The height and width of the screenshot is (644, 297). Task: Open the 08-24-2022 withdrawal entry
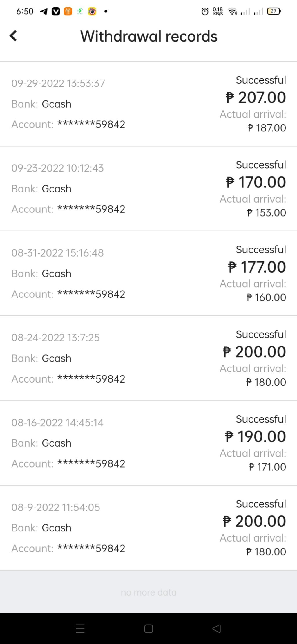click(148, 358)
